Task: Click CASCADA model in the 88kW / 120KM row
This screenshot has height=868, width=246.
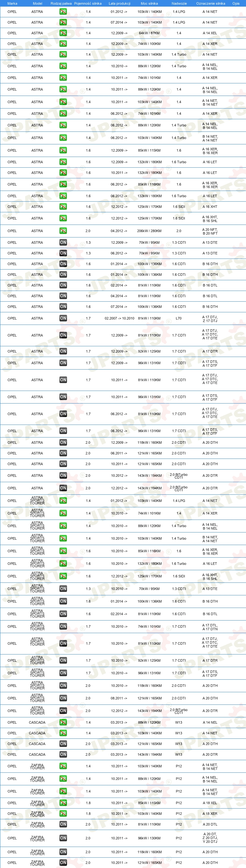Action: 37,722
